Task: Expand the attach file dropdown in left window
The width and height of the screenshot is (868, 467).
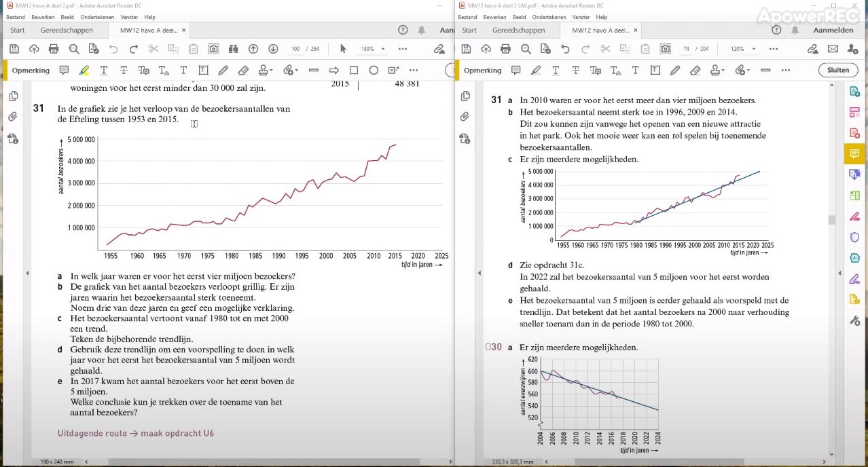Action: click(x=295, y=71)
